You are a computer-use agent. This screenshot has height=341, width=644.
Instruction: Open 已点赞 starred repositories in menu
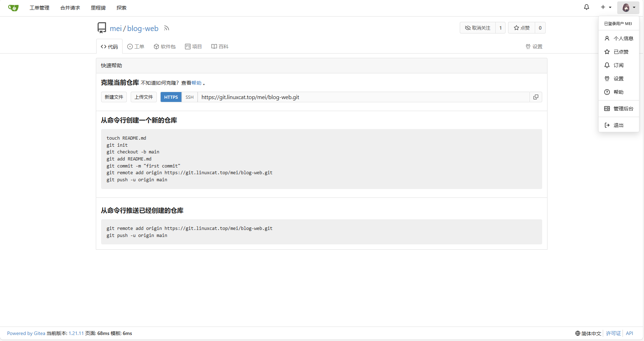(x=620, y=52)
